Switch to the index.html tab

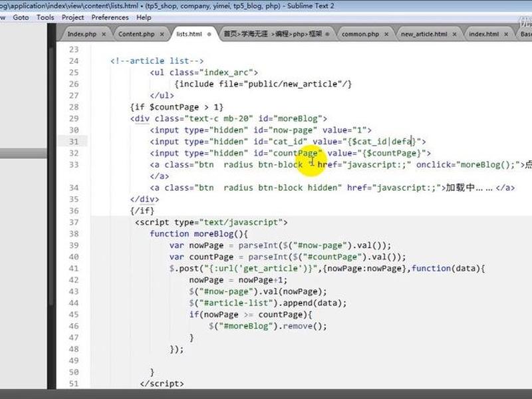[x=484, y=35]
